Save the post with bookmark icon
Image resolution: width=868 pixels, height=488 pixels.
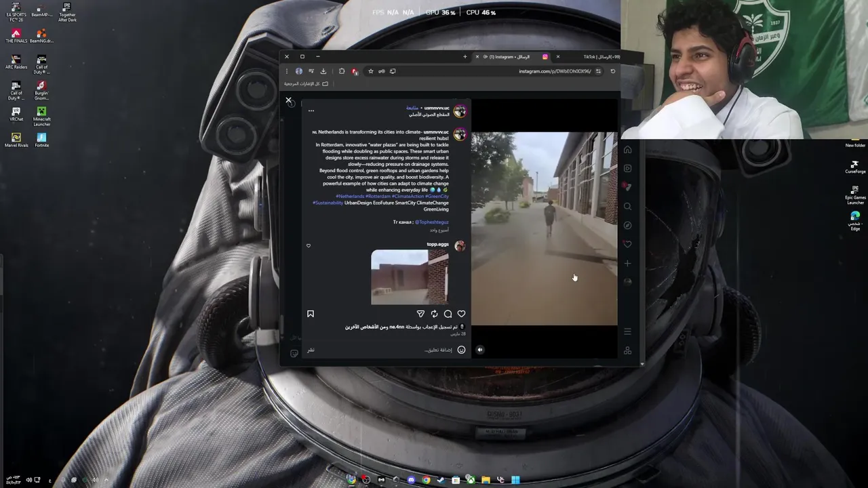pos(311,314)
